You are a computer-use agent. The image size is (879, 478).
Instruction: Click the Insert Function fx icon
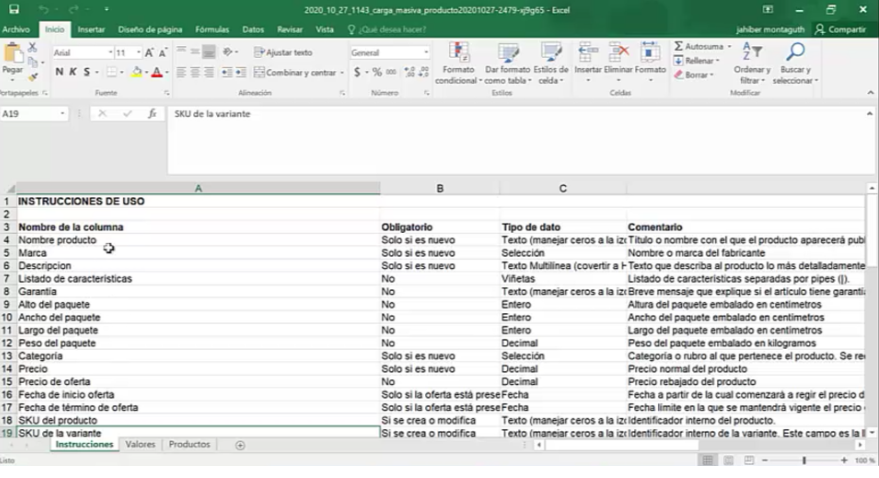point(152,114)
